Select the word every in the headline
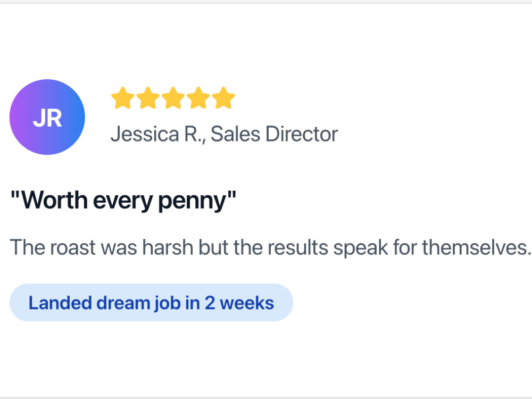The width and height of the screenshot is (532, 399). 123,201
